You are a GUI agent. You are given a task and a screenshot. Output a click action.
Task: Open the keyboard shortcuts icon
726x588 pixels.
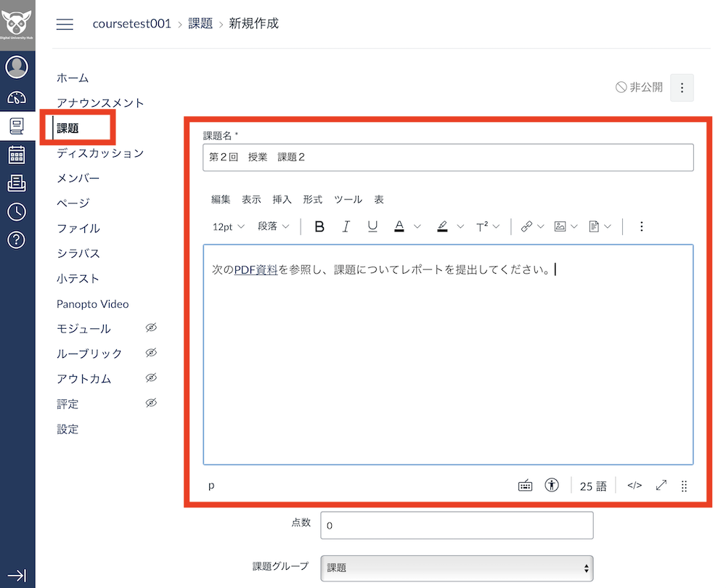tap(525, 485)
